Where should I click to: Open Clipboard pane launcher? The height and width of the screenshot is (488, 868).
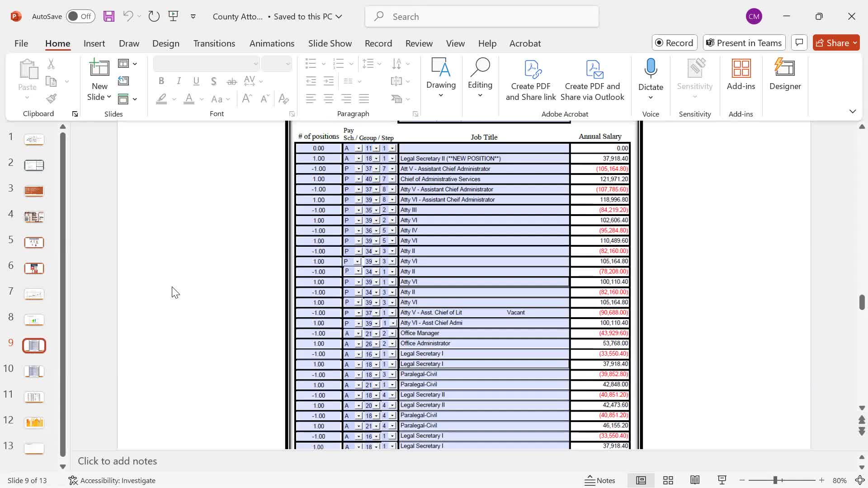(x=75, y=114)
